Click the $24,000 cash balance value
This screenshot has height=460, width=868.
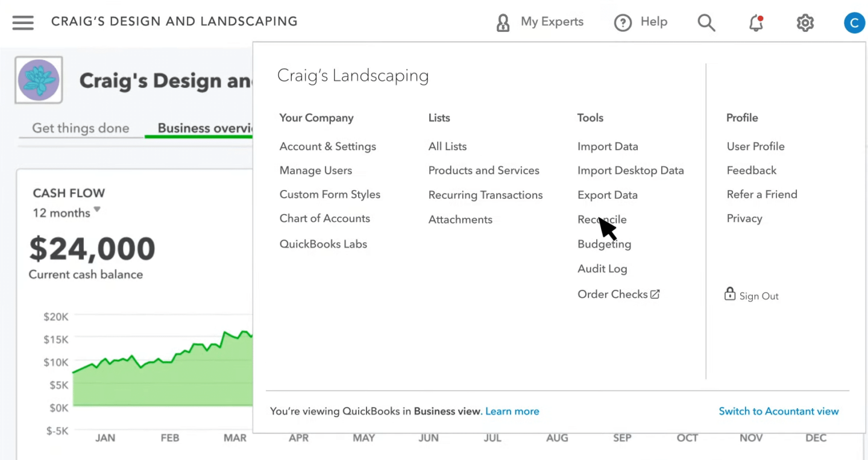(x=92, y=248)
